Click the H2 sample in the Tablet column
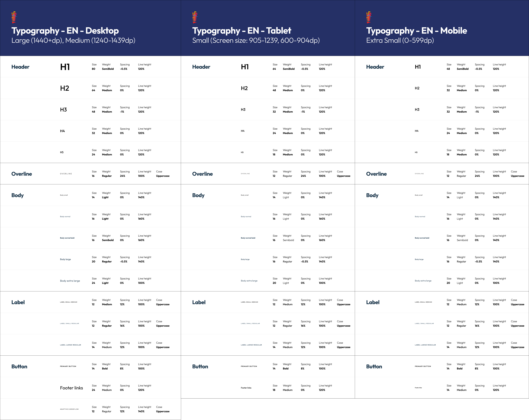529x420 pixels. [244, 88]
